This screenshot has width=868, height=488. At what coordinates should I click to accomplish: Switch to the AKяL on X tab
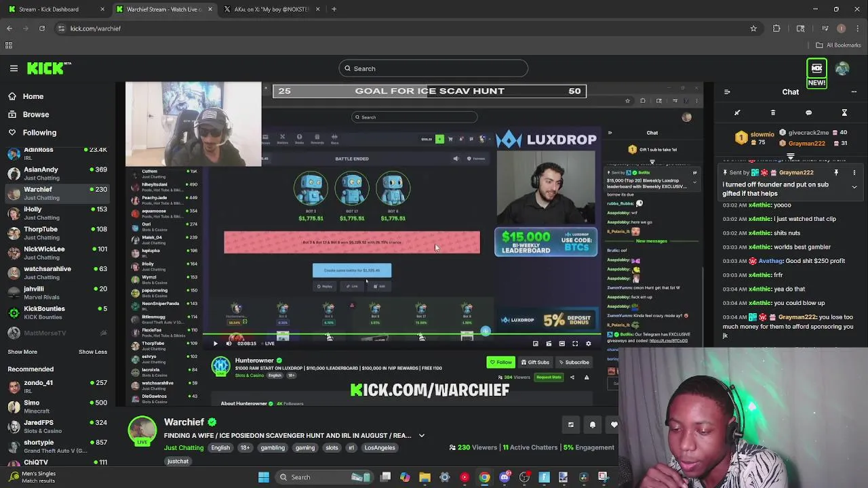(271, 9)
